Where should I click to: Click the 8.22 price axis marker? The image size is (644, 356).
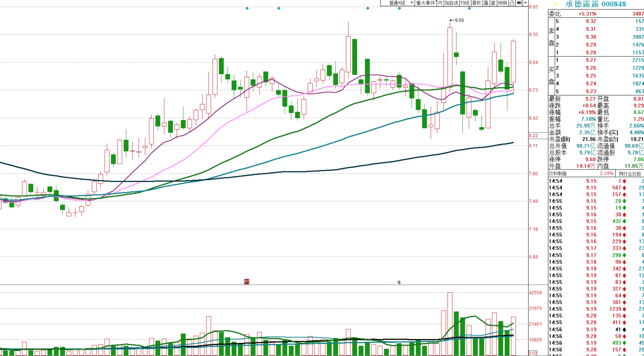click(533, 136)
